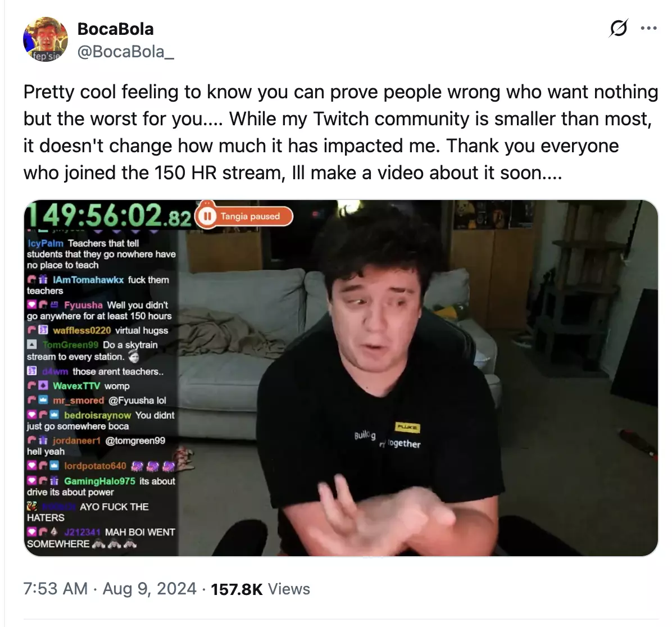Viewport: 672px width, 627px height.
Task: Click the 157.8K Views count
Action: (x=260, y=589)
